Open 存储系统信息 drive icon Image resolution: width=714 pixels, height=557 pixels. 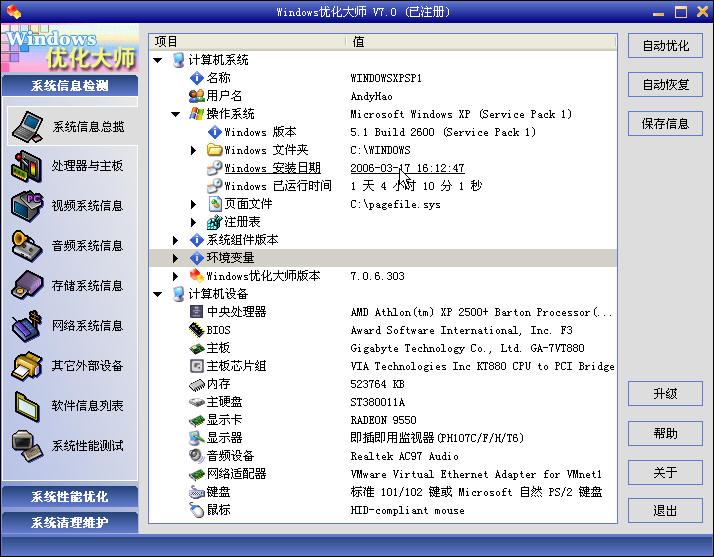click(27, 285)
